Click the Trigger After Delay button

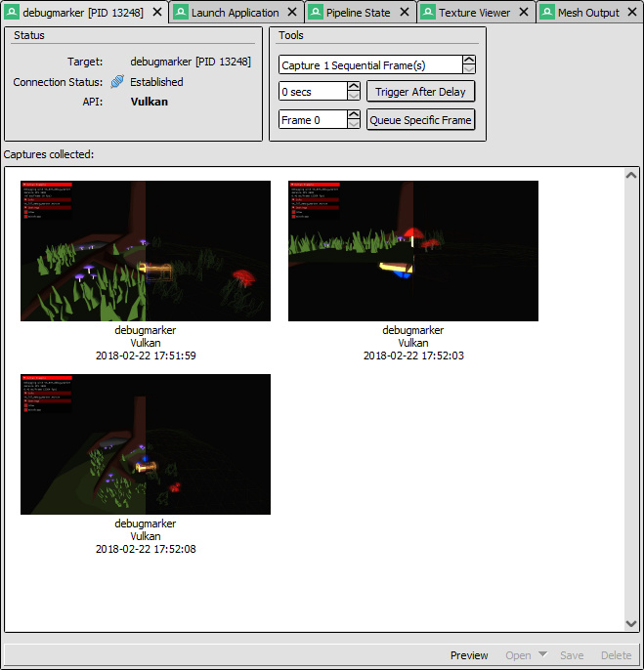pyautogui.click(x=420, y=92)
